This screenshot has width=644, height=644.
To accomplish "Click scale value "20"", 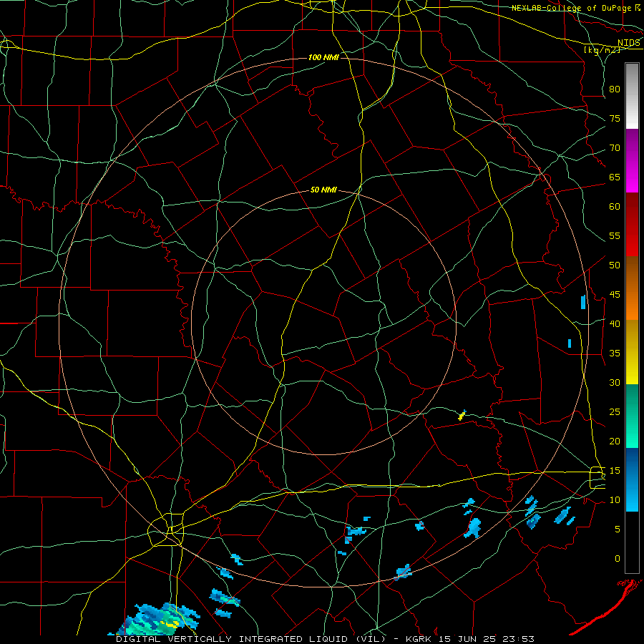I will click(615, 441).
